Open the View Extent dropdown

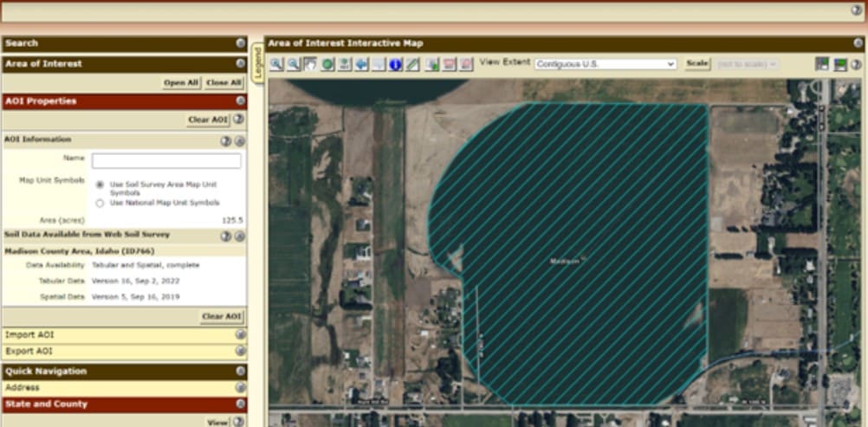point(606,64)
